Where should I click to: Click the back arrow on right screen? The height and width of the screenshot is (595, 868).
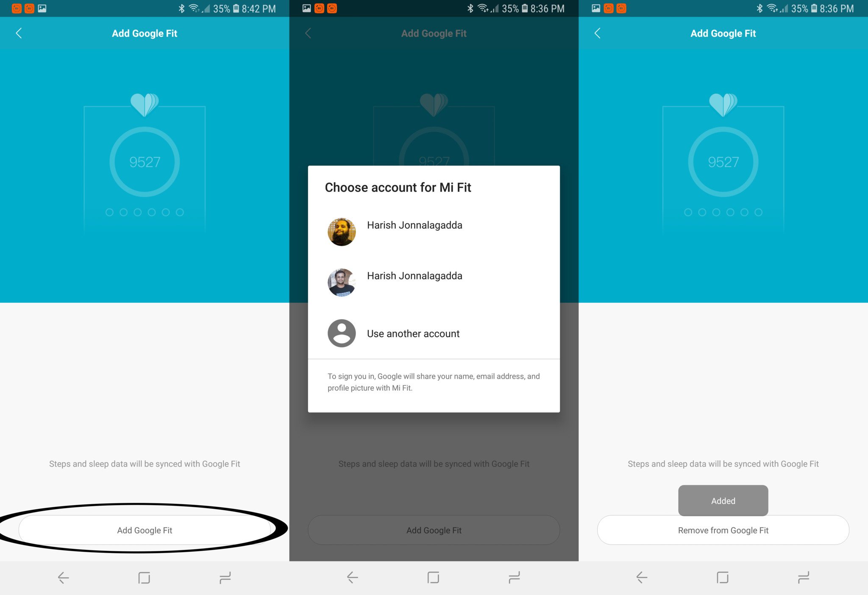point(598,33)
